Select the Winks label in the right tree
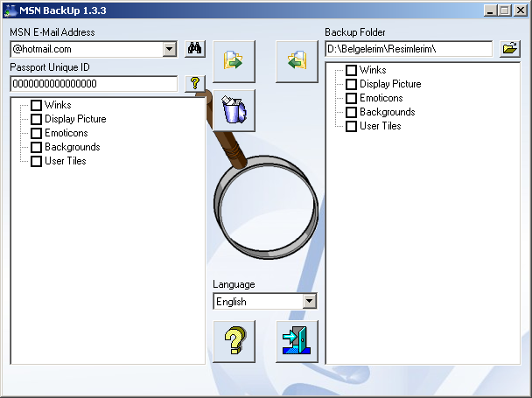 pos(373,70)
